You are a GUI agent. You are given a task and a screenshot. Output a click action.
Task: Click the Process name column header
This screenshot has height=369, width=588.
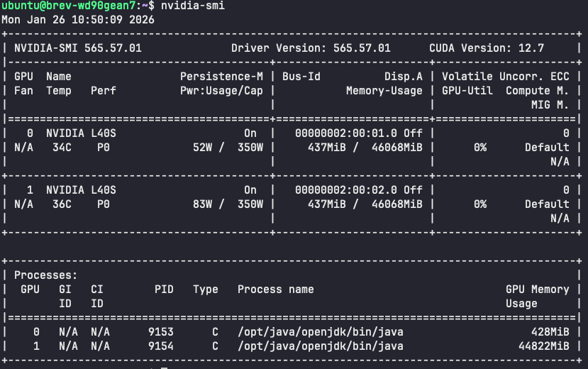pyautogui.click(x=275, y=290)
